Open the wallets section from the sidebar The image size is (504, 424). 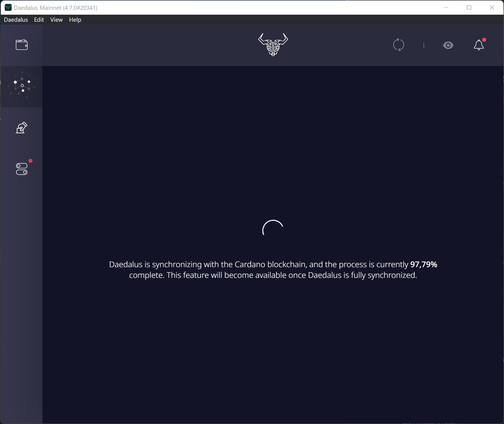pos(21,45)
